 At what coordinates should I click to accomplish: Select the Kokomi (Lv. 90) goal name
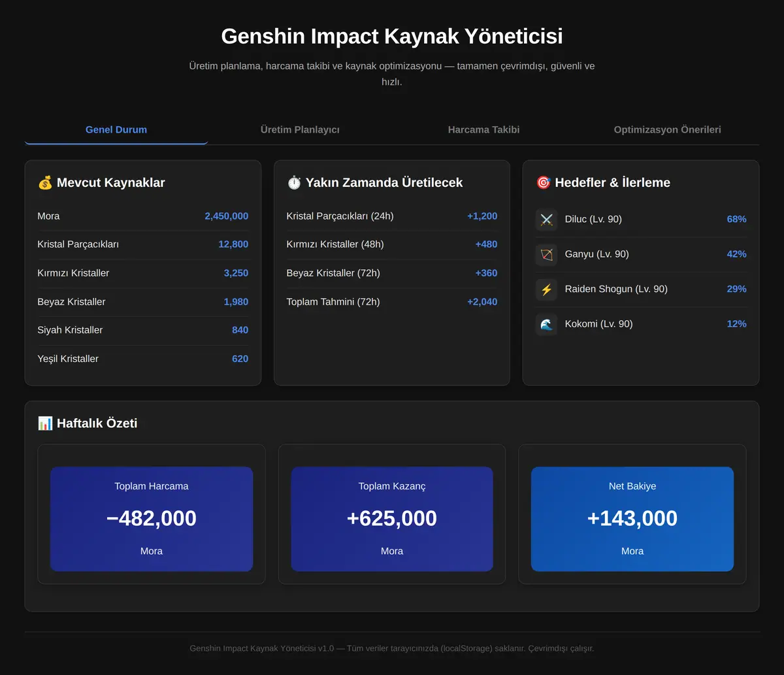[x=599, y=324]
